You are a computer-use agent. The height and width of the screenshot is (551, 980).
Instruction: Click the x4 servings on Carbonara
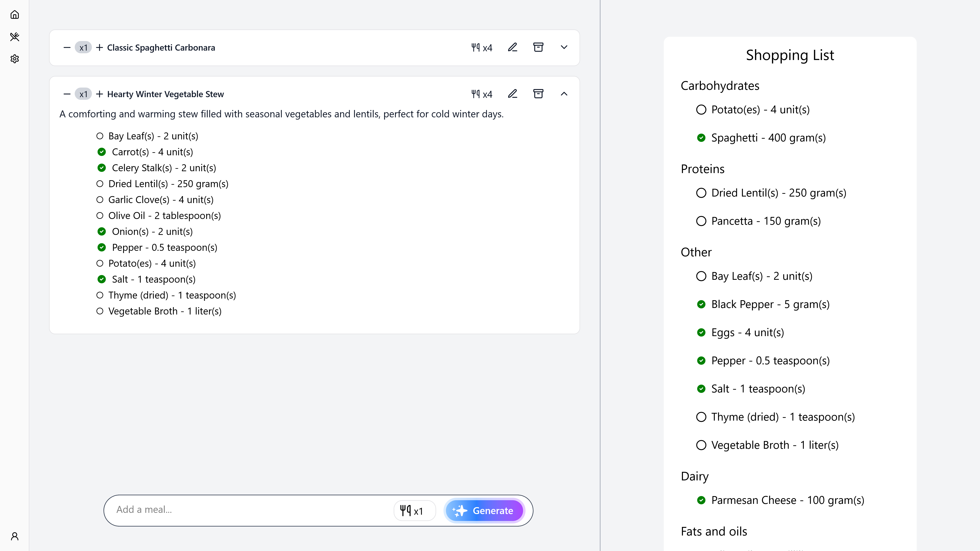[x=482, y=48]
